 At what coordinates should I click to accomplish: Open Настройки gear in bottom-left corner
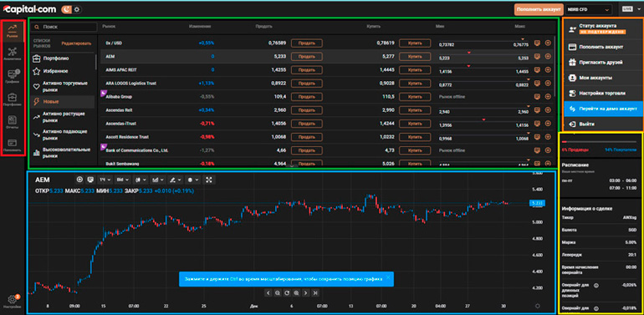click(12, 302)
